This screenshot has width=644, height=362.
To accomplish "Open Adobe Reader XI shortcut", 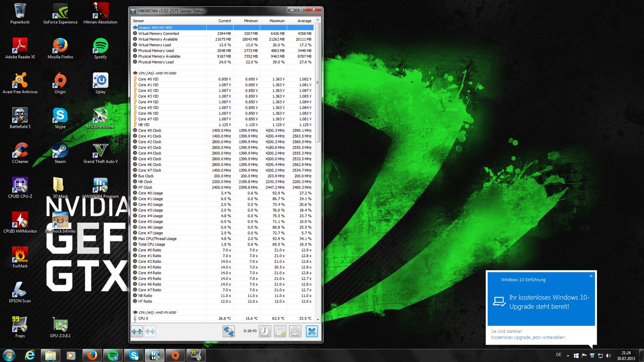I will click(x=20, y=49).
